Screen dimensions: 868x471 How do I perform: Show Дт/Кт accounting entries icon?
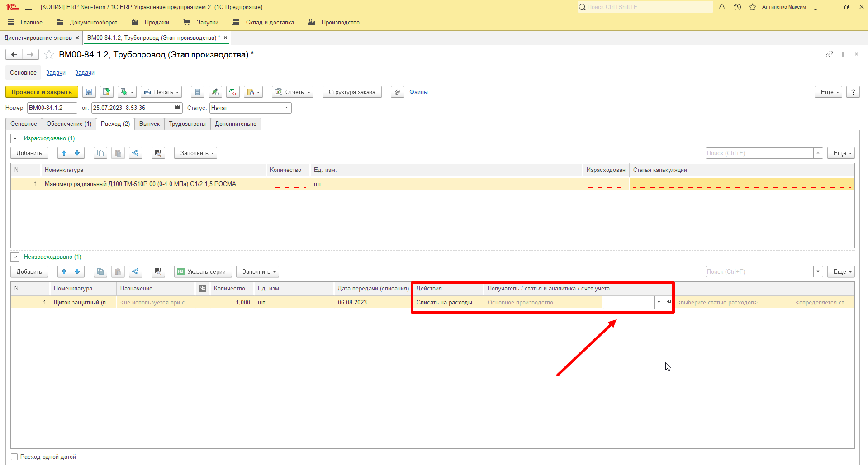click(233, 92)
